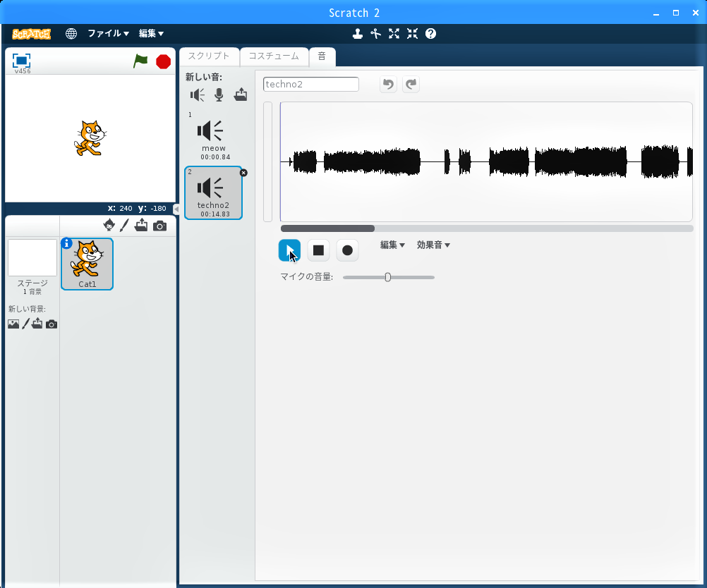Screen dimensions: 707x588
Task: Click the microphone level meter bar
Action: point(268,161)
